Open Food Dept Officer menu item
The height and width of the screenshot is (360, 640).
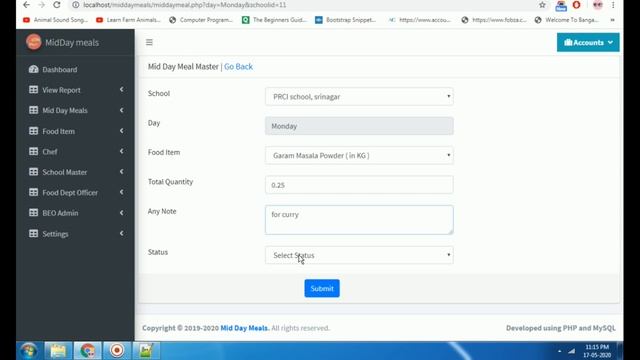point(75,192)
